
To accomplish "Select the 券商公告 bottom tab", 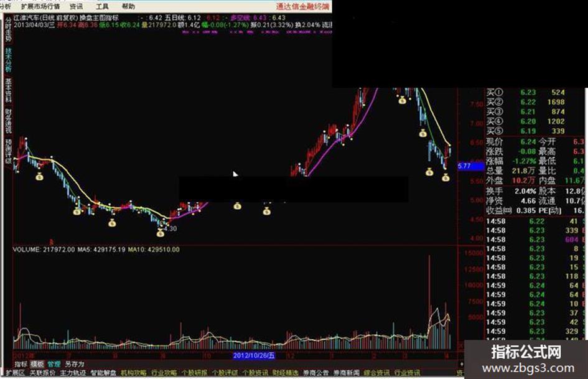I will [x=315, y=373].
